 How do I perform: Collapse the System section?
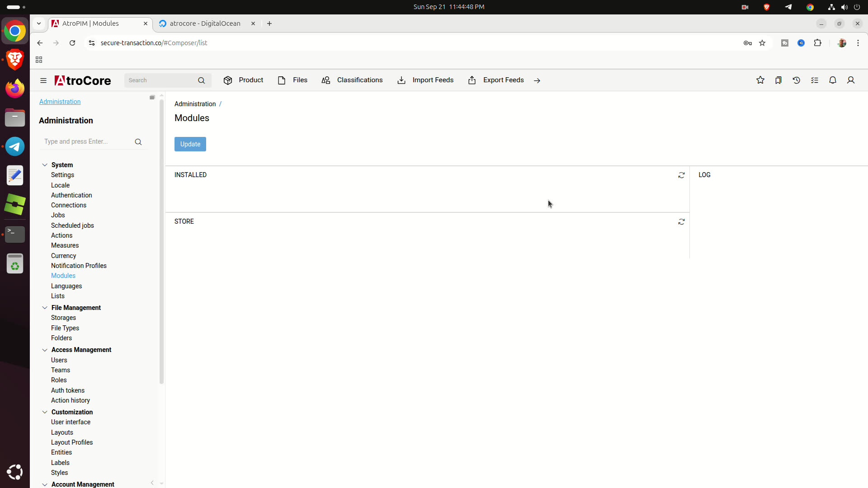pos(45,165)
